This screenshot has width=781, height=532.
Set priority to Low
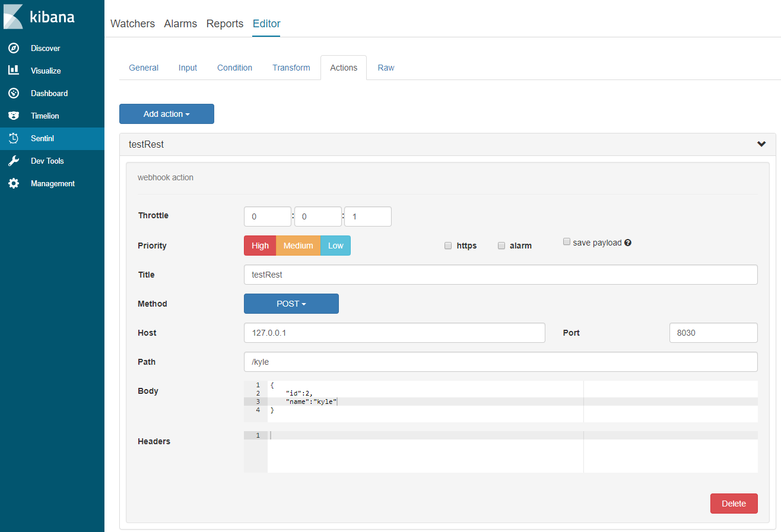coord(336,246)
